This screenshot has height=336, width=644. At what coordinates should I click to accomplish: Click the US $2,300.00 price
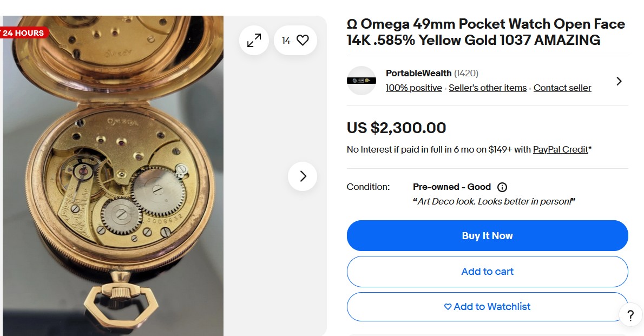(x=396, y=128)
